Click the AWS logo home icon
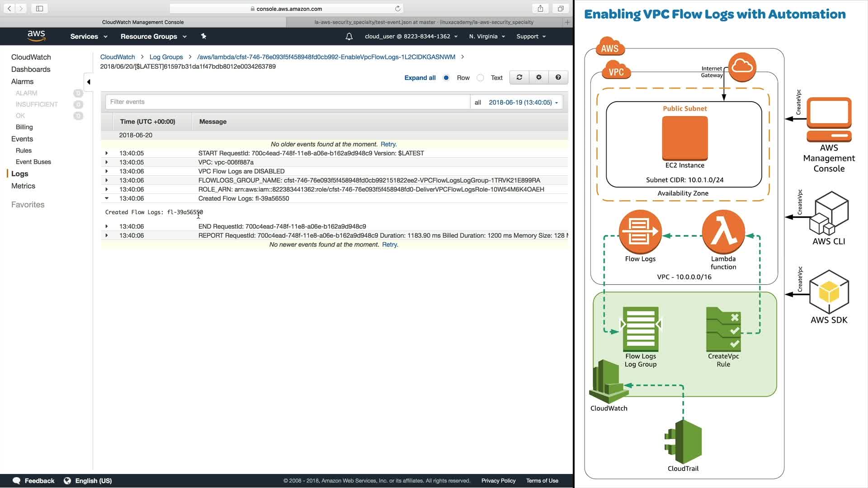Image resolution: width=868 pixels, height=488 pixels. tap(36, 36)
